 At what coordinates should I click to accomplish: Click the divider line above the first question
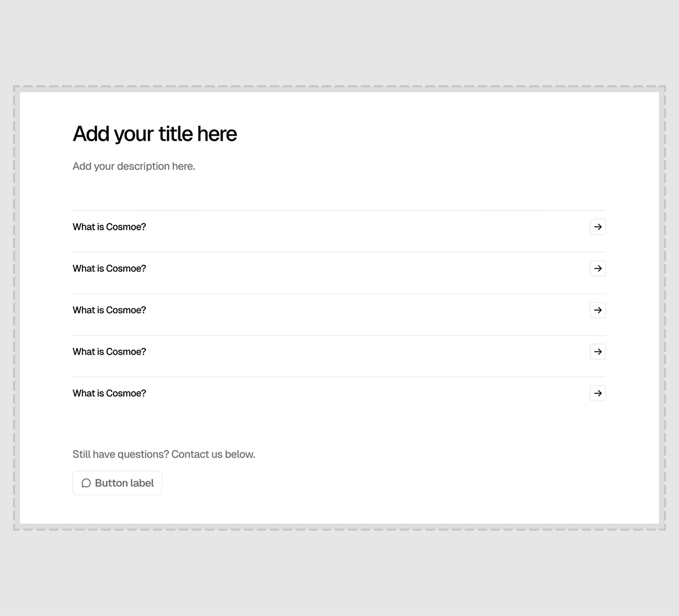(339, 211)
